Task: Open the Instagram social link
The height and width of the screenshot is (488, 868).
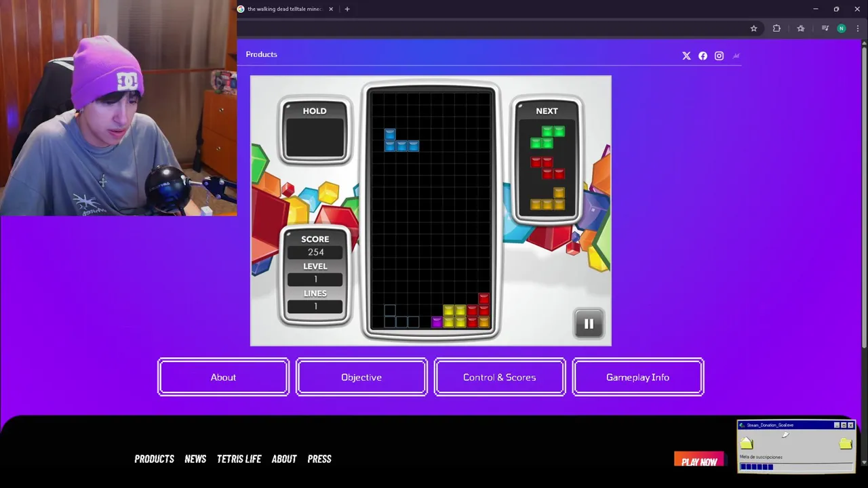Action: (x=719, y=56)
